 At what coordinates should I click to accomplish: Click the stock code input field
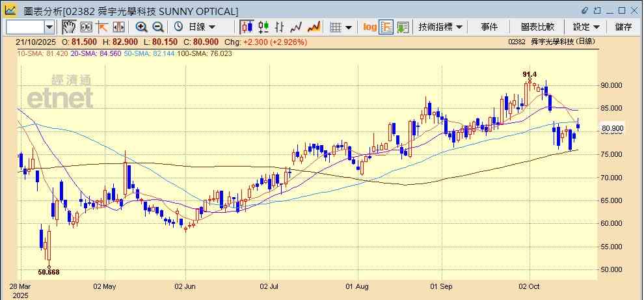pyautogui.click(x=25, y=27)
